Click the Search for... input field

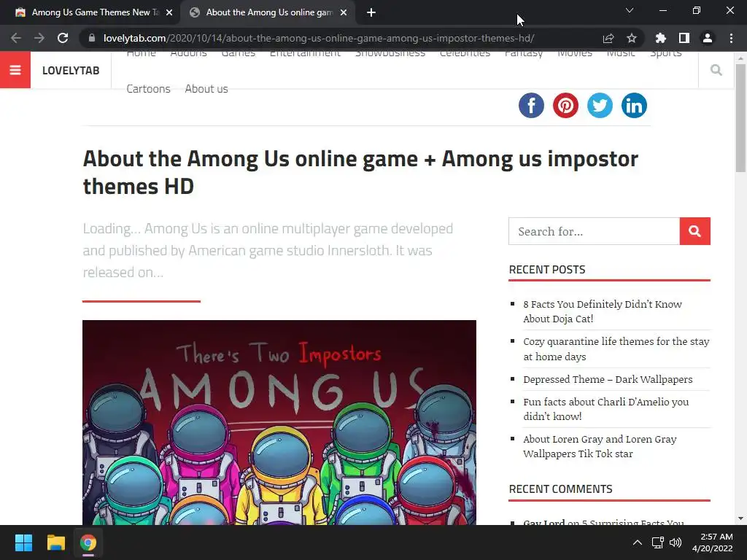[594, 231]
